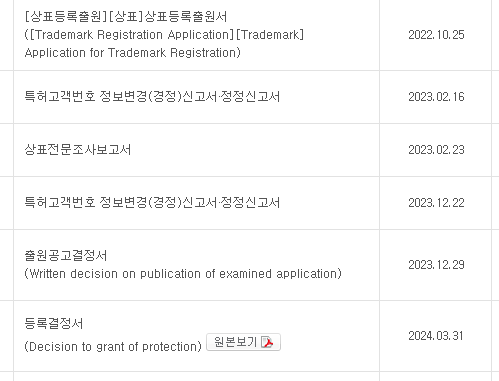Select 'Application for Trademark Registration)' text line
499x381 pixels.
pyautogui.click(x=132, y=52)
